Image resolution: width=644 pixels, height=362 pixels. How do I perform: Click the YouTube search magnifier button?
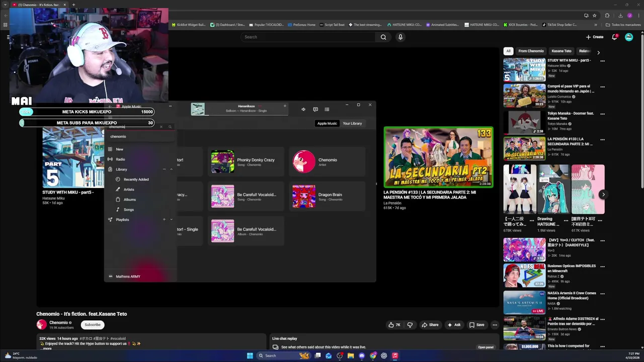(383, 37)
